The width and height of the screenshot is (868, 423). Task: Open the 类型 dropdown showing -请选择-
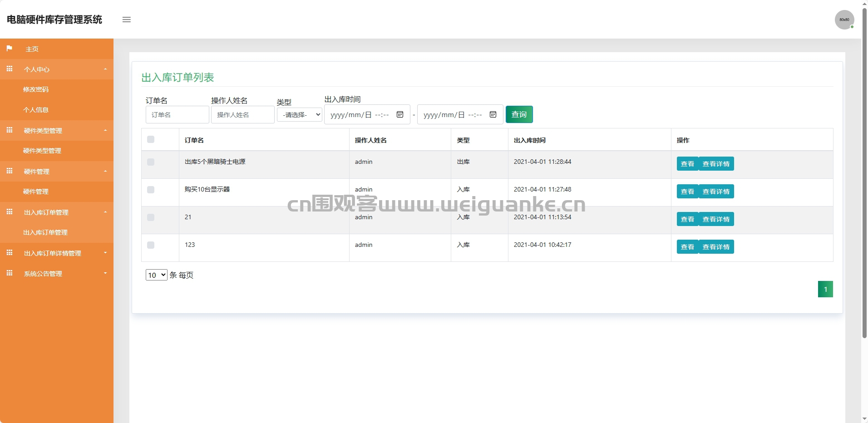pyautogui.click(x=299, y=114)
